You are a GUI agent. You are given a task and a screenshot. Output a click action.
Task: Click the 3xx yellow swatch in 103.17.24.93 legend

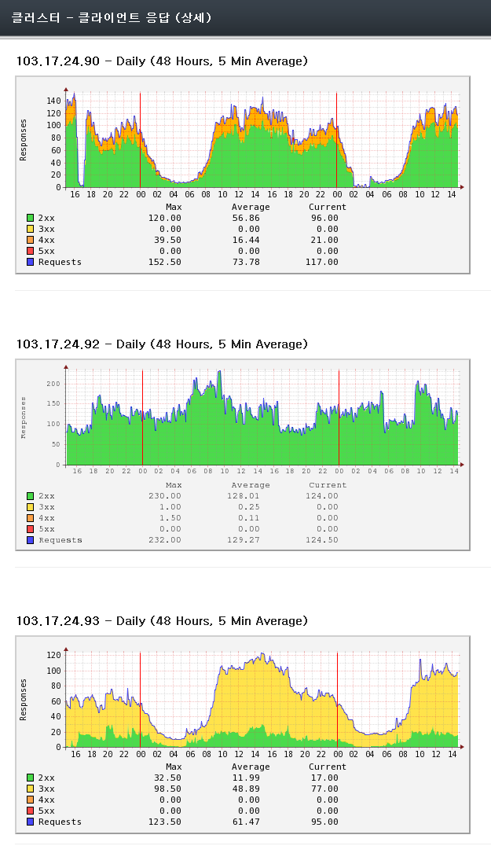pos(31,789)
